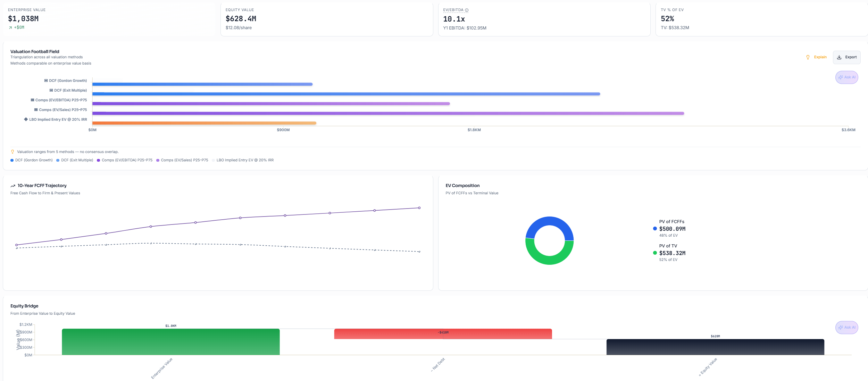Click the EV Composition heading

click(462, 186)
